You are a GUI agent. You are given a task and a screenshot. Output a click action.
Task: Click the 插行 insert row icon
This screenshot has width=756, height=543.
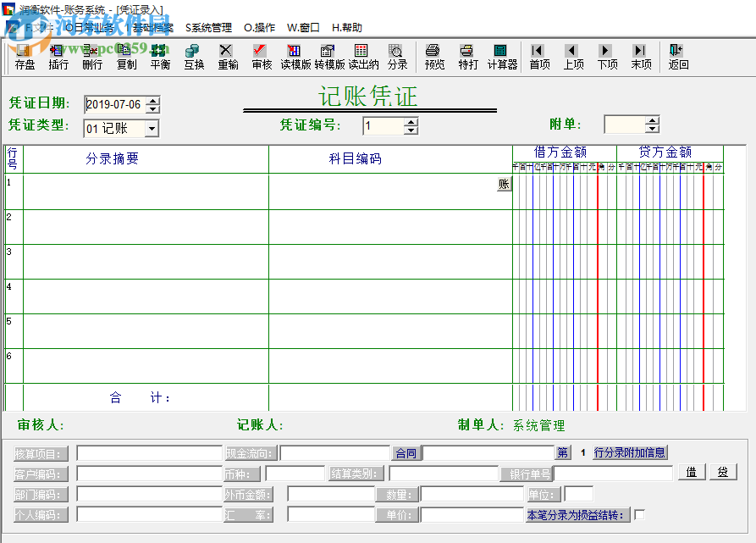[58, 57]
